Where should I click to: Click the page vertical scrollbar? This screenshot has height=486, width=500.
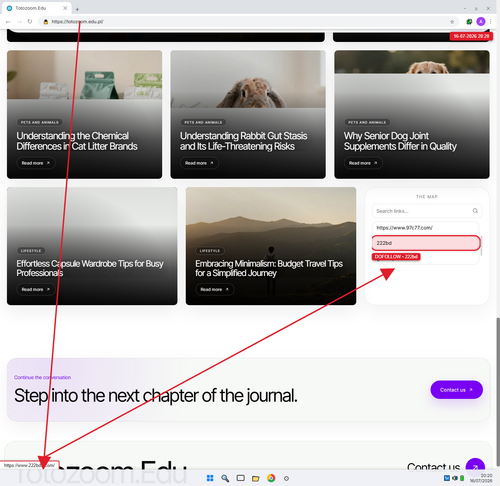498,392
